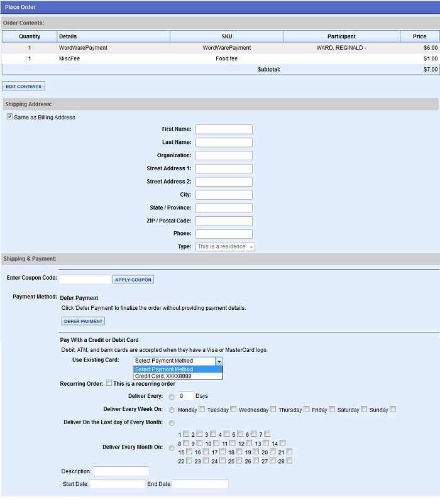The image size is (440, 504).
Task: Check day 21 of month checkbox
Action: pyautogui.click(x=289, y=452)
